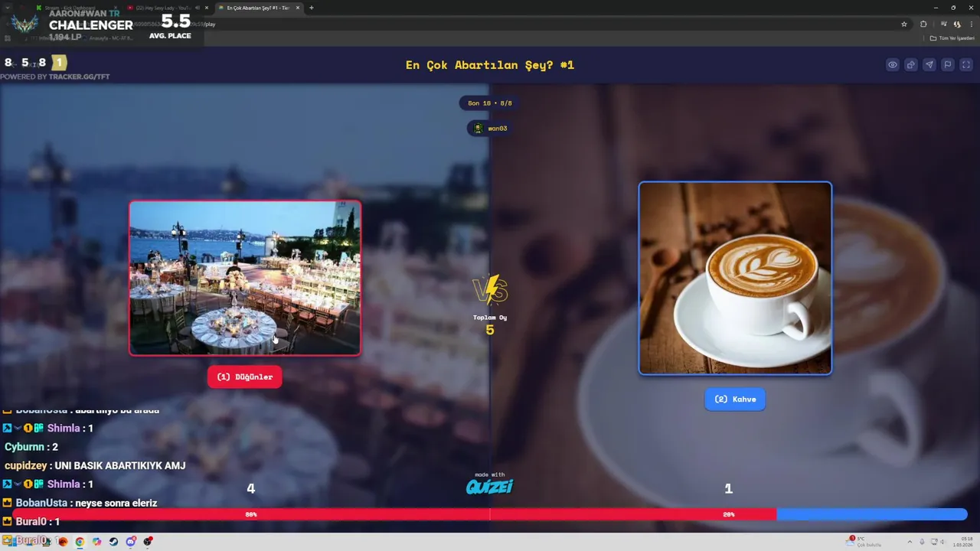
Task: Vote for (1) Düğünler button
Action: click(245, 377)
